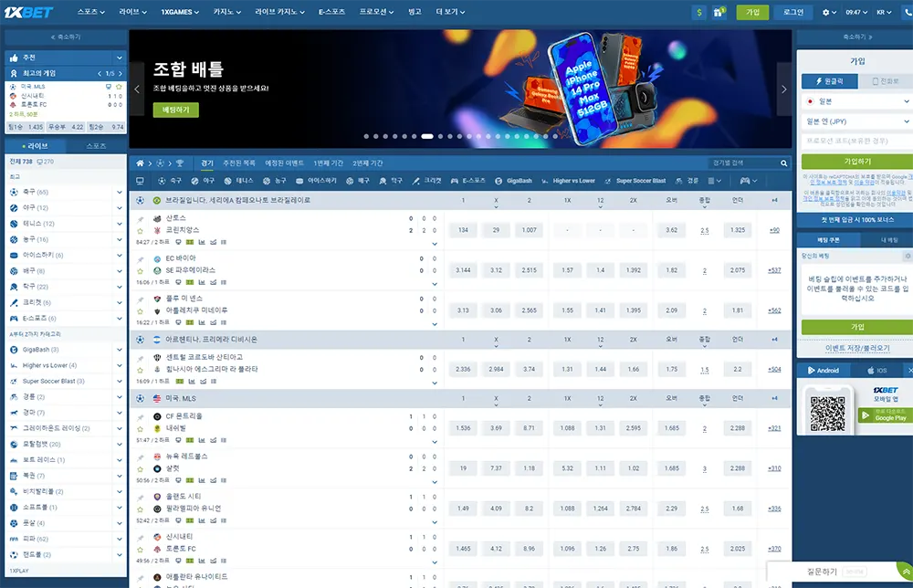Filter by Higher vs Lower in filter bar

click(568, 181)
